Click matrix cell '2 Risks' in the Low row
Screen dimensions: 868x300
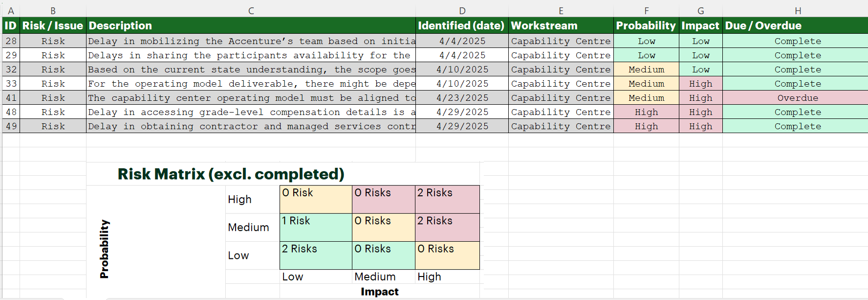tap(316, 255)
